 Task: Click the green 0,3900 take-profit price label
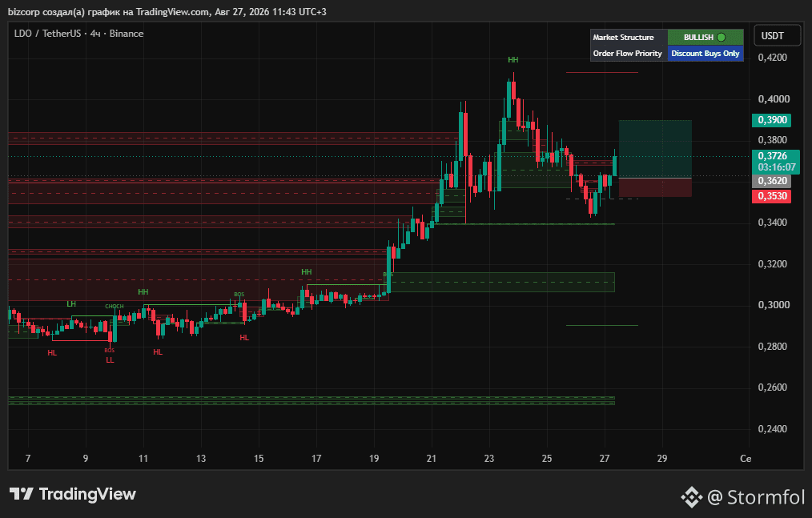pos(772,120)
